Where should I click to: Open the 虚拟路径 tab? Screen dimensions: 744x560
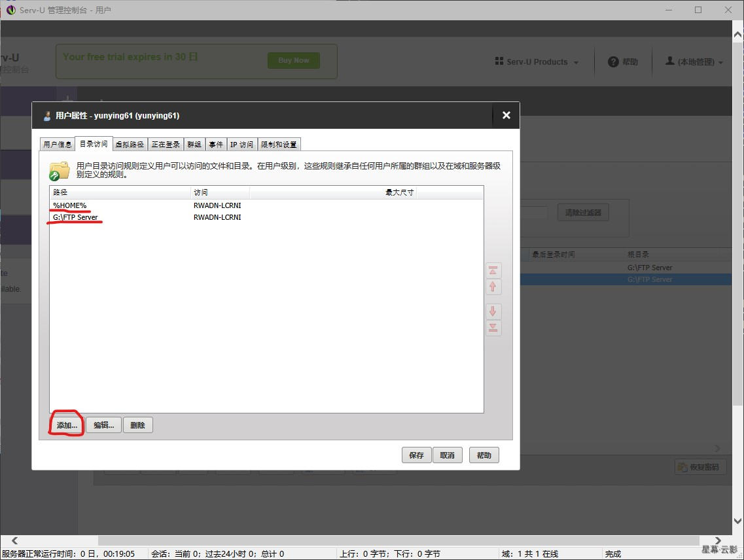pos(130,145)
